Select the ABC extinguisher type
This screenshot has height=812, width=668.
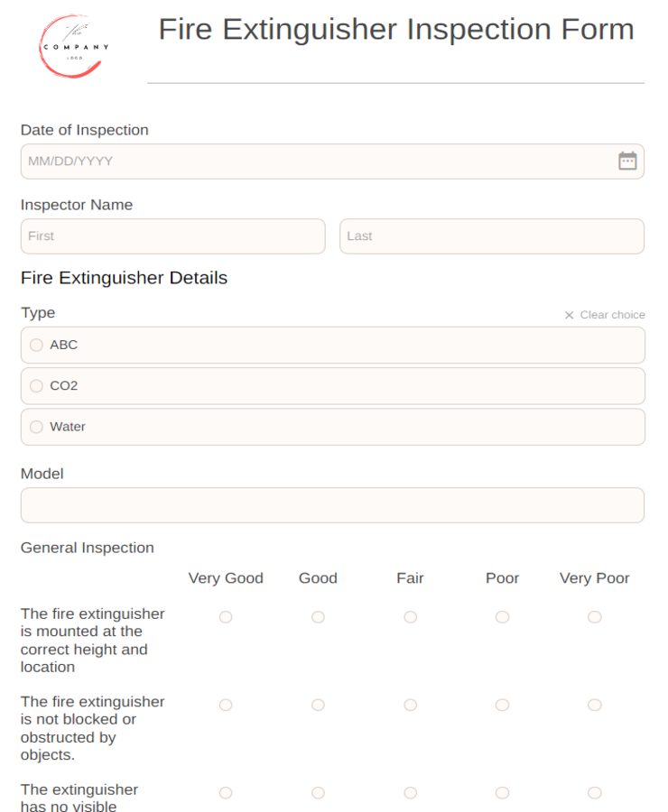pos(36,345)
